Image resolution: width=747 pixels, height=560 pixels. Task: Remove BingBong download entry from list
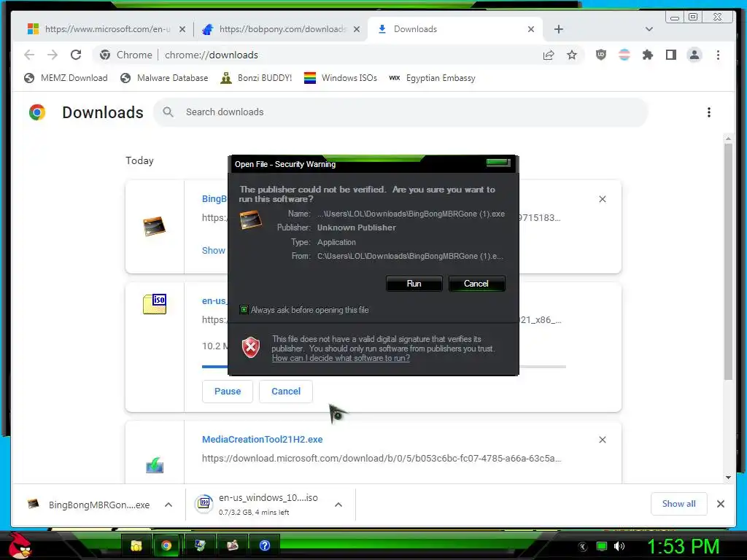pyautogui.click(x=602, y=199)
